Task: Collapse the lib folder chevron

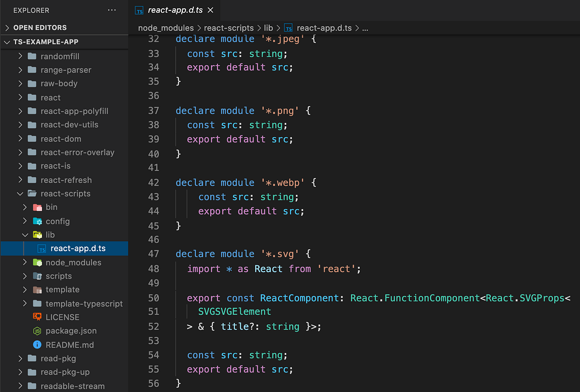Action: coord(25,235)
